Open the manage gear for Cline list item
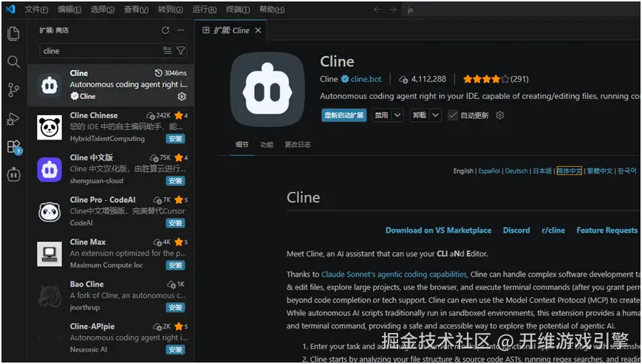 tap(182, 96)
